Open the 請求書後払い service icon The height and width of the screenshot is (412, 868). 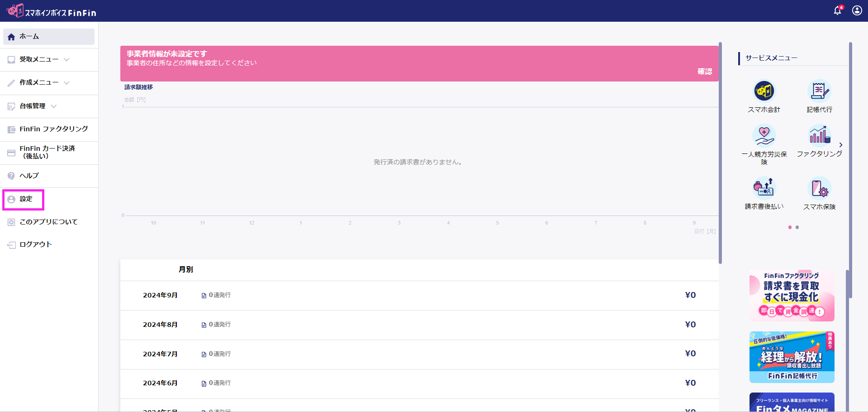(x=764, y=187)
